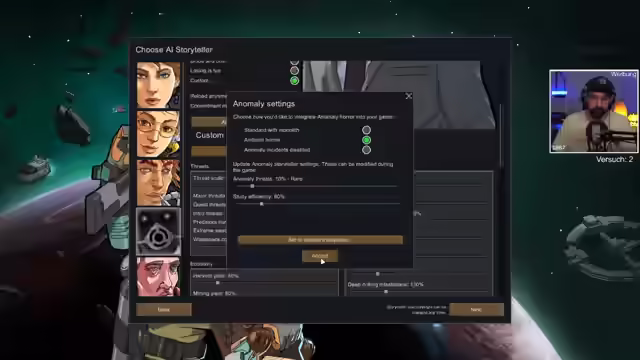
Task: Select the 'Custom' difficulty radio button
Action: [294, 81]
